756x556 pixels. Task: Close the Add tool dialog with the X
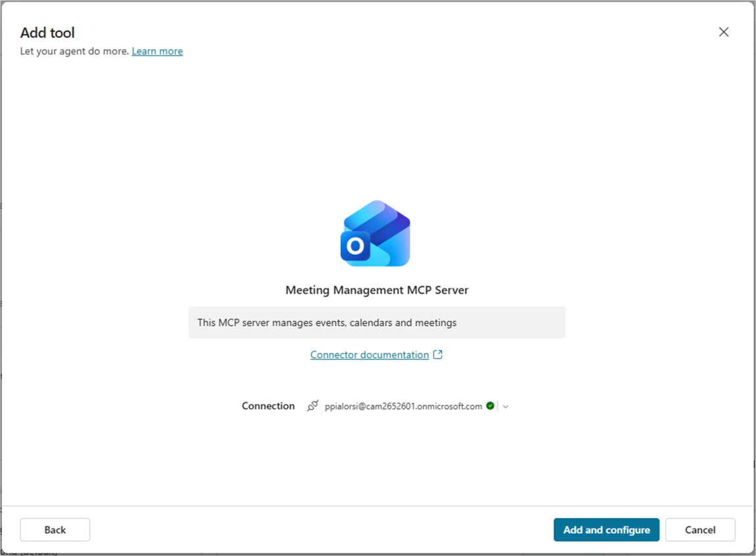coord(723,32)
